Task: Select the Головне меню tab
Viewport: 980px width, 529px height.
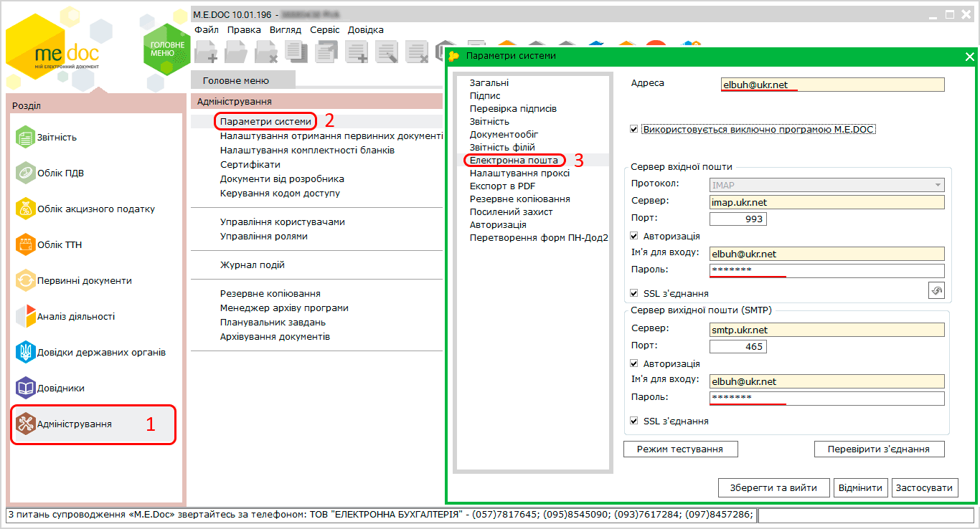Action: click(243, 80)
